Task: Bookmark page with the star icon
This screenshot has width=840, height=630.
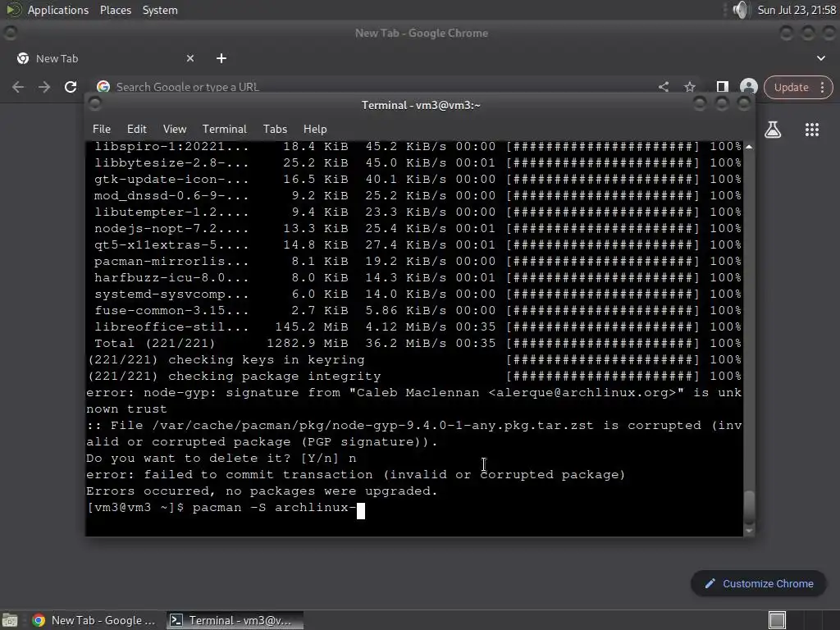Action: (x=689, y=87)
